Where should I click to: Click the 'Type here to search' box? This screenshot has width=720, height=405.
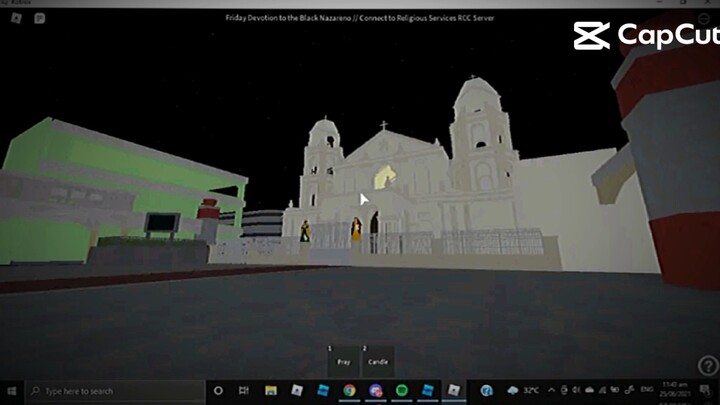pos(115,391)
